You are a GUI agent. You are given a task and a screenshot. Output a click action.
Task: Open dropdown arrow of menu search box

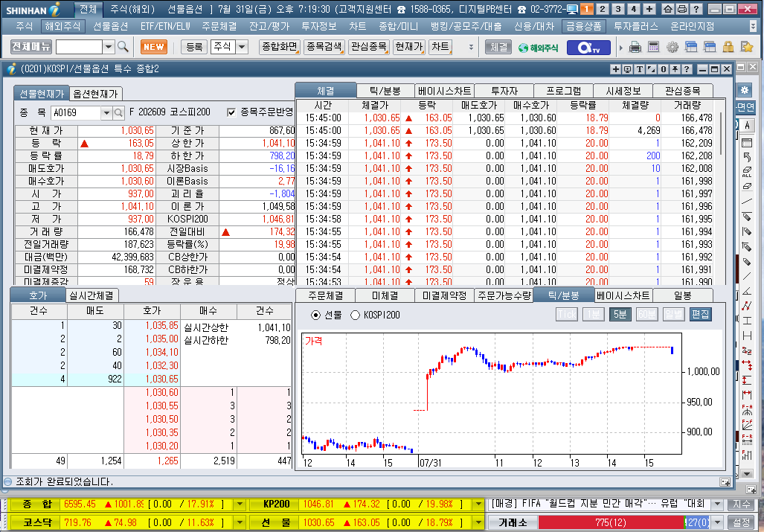[x=109, y=47]
